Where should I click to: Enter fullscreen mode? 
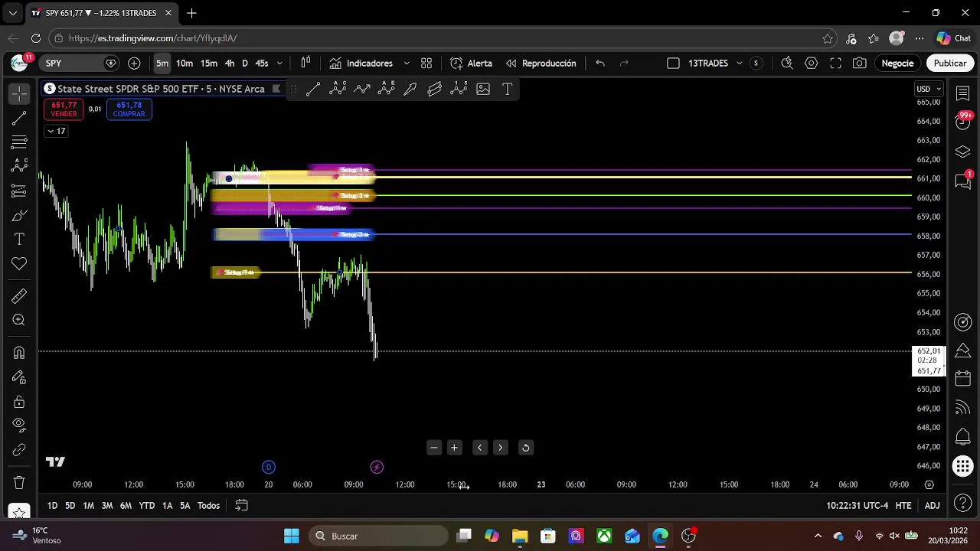(x=836, y=64)
